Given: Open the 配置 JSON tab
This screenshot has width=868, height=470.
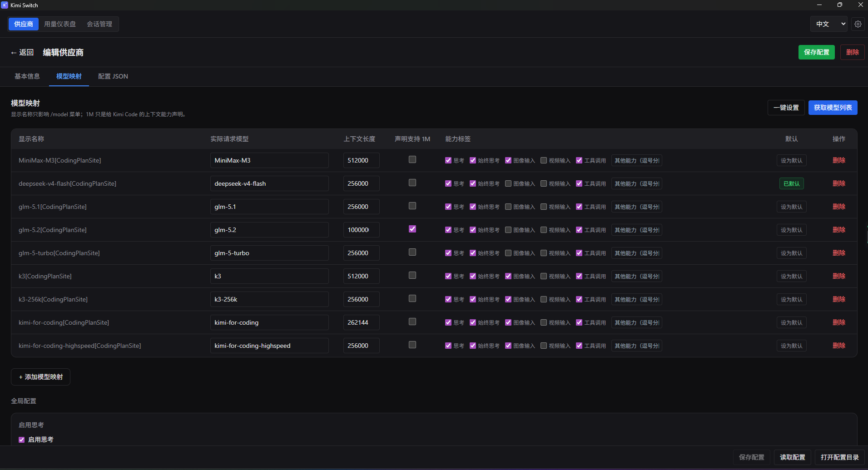Looking at the screenshot, I should [113, 76].
